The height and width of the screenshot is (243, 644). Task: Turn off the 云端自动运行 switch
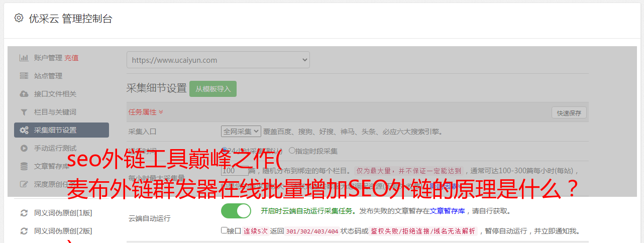tap(236, 211)
